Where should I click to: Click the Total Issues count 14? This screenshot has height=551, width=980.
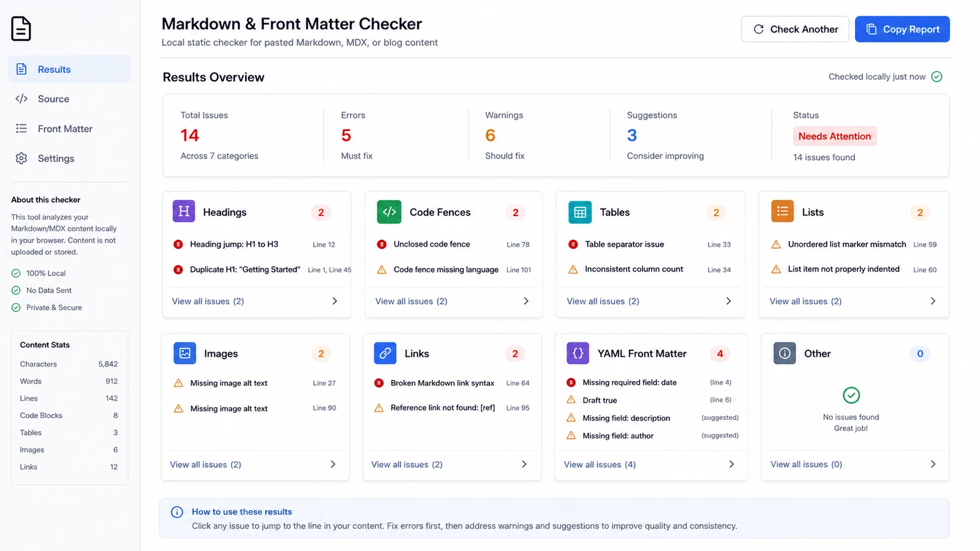pos(190,135)
